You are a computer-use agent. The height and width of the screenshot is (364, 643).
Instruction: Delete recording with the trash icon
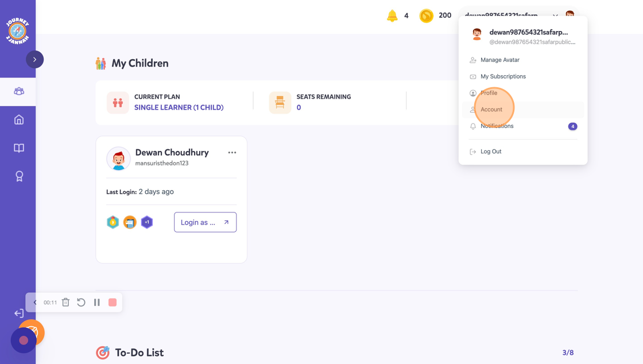pos(65,303)
